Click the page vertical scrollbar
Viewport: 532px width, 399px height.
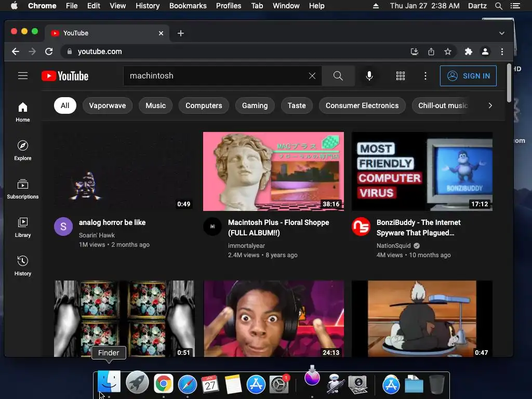coord(509,83)
